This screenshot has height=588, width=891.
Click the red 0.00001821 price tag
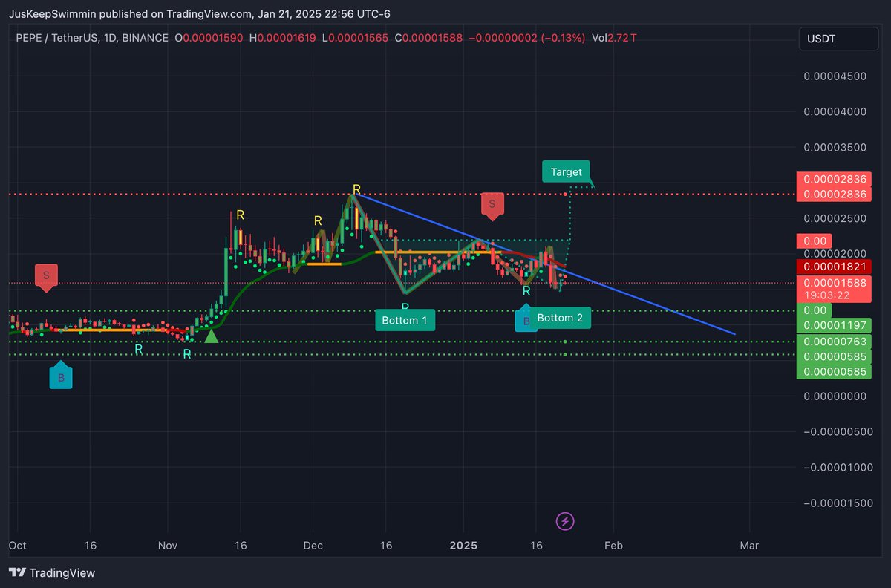[x=832, y=267]
